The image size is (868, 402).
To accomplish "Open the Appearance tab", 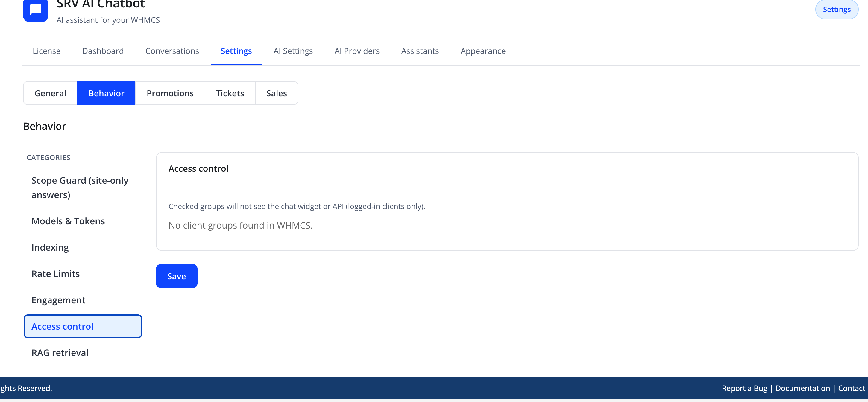I will point(483,51).
